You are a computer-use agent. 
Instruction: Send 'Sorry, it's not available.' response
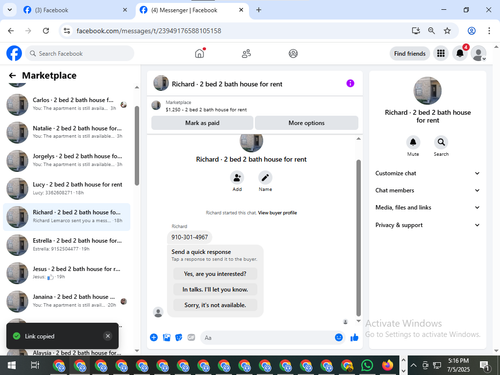pos(215,305)
